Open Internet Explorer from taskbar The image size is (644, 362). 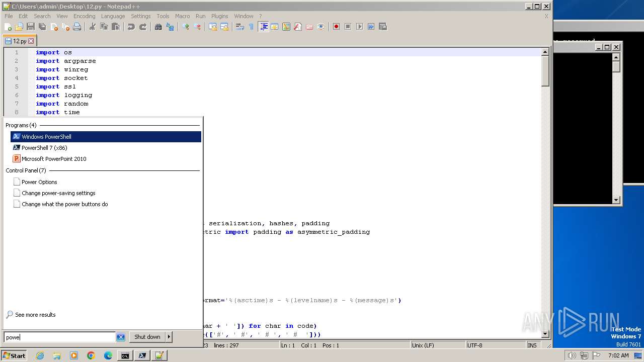[40, 355]
